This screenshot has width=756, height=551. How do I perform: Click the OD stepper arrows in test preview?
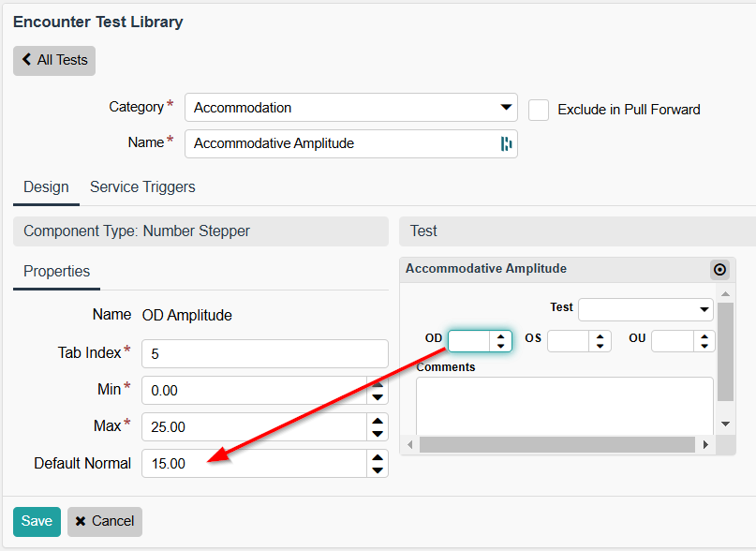tap(501, 341)
